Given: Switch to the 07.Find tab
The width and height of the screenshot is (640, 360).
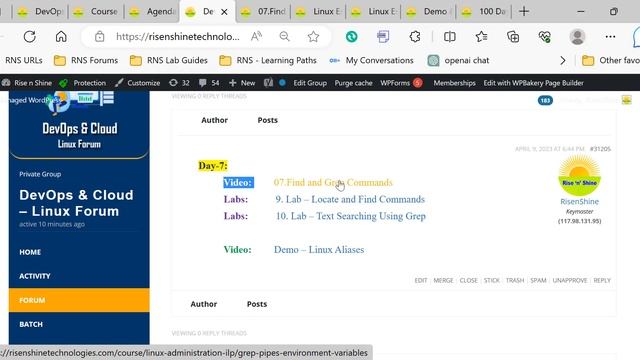Looking at the screenshot, I should click(263, 11).
